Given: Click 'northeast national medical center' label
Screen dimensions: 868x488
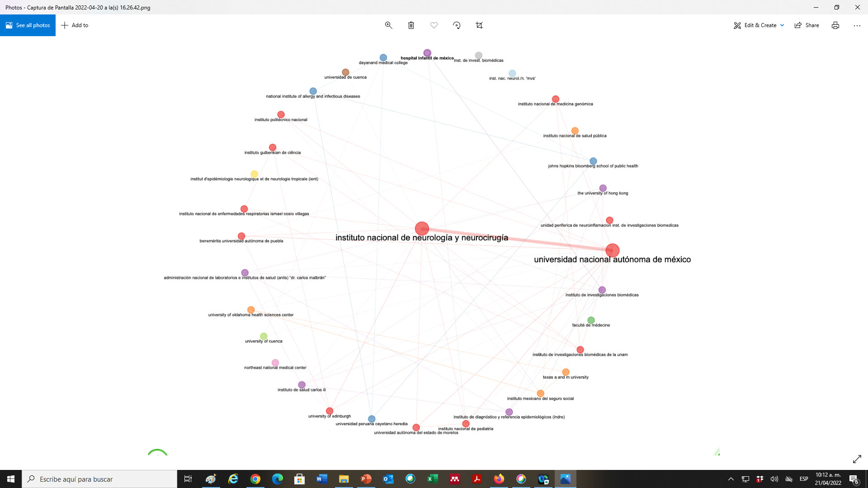Looking at the screenshot, I should [275, 367].
